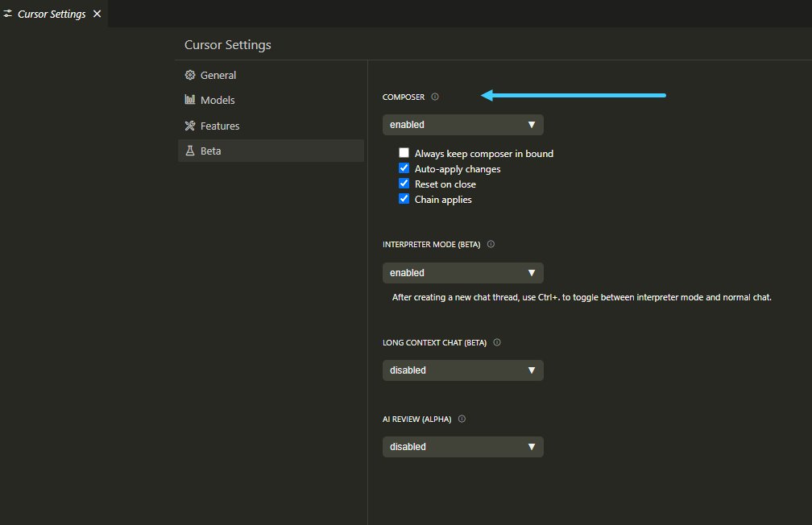Uncheck Auto-apply changes
Viewport: 812px width, 525px height.
tap(404, 168)
